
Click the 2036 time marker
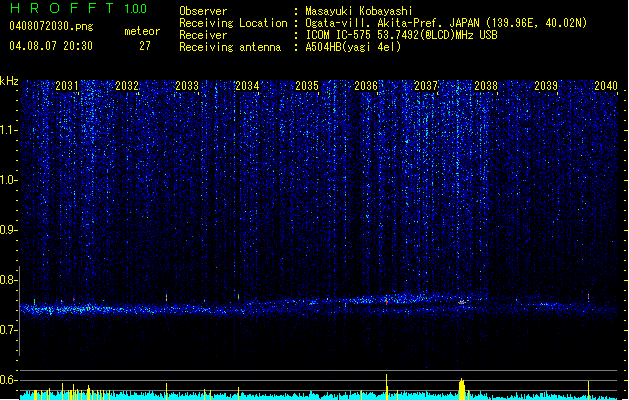[366, 85]
